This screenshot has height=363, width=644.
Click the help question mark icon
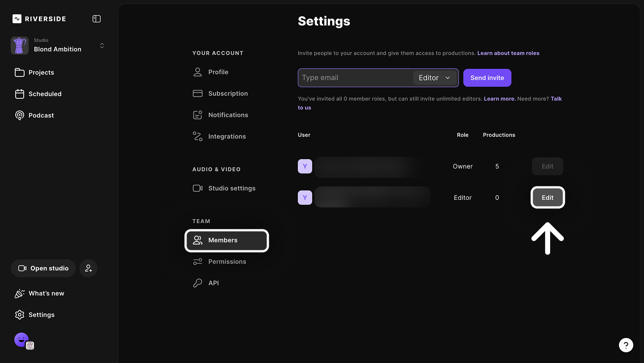pyautogui.click(x=626, y=345)
